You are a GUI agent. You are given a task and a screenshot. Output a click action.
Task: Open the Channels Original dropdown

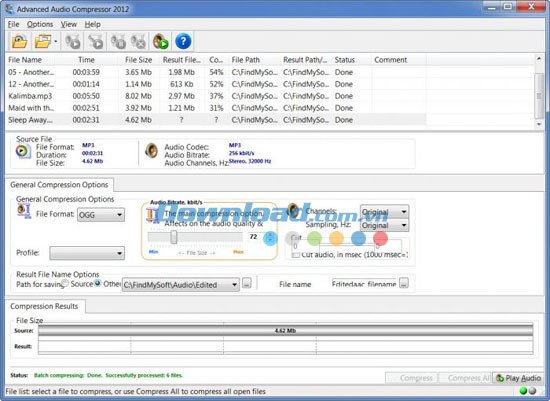tap(384, 212)
